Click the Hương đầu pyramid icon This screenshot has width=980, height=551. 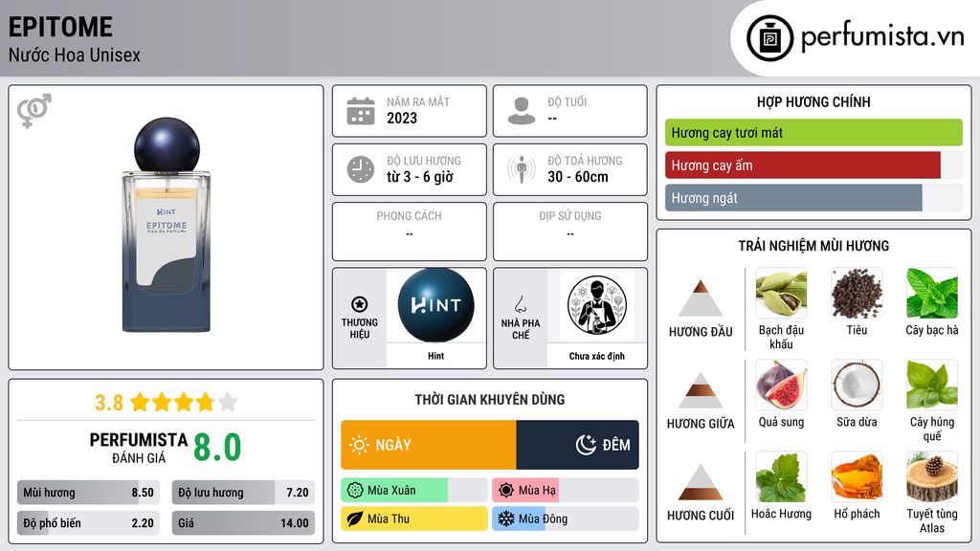tap(701, 298)
